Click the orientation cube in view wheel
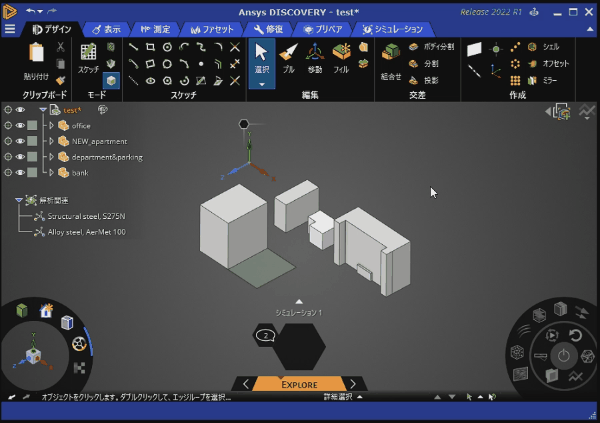 [x=33, y=356]
